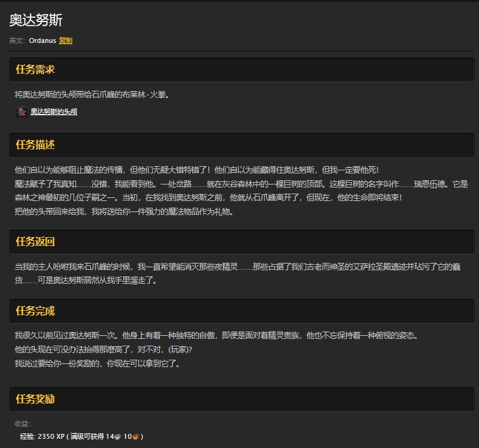Click the description line starting 把他的头带回来
The width and height of the screenshot is (479, 448).
pos(124,211)
